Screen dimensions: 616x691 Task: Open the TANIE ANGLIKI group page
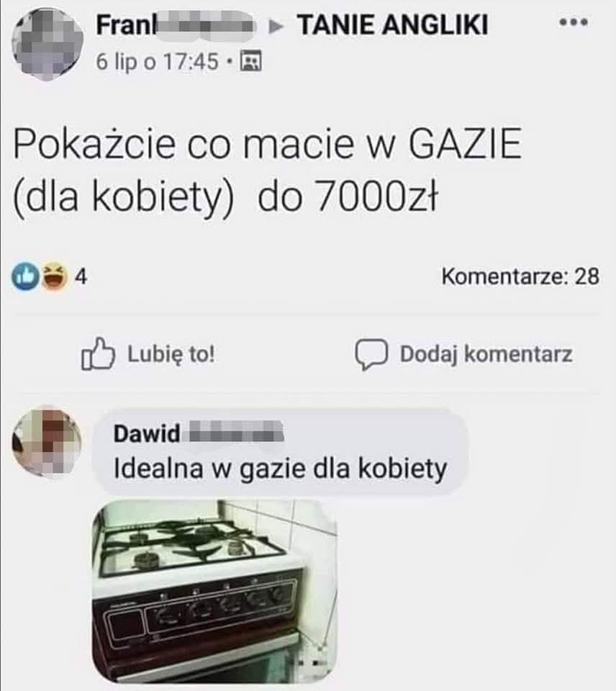coord(393,24)
